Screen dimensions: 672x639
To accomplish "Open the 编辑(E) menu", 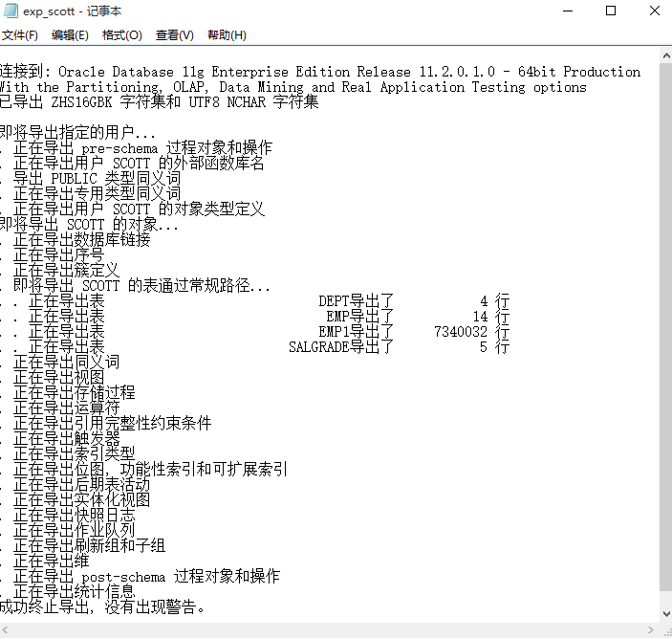I will click(x=70, y=35).
